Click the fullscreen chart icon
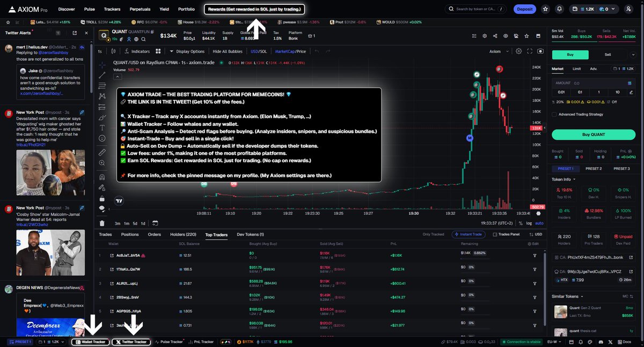This screenshot has height=347, width=644. (529, 52)
